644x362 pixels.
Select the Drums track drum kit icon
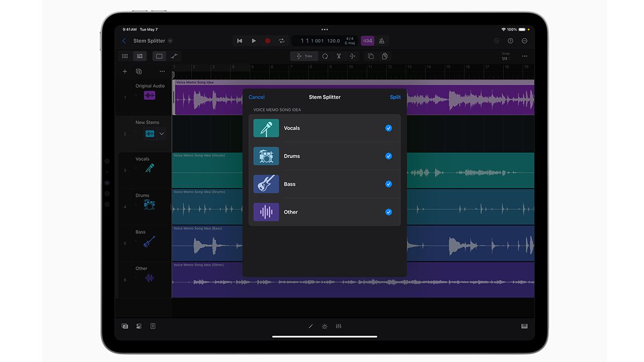[150, 205]
